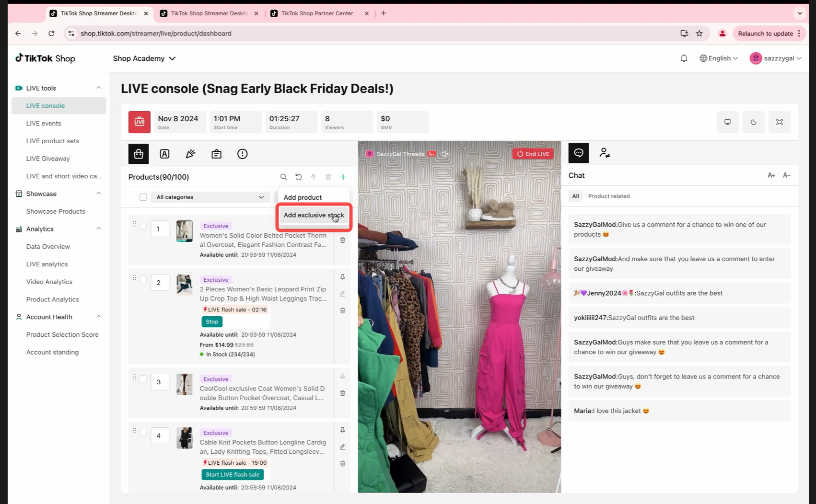The image size is (816, 504).
Task: Open the English language selector
Action: tap(719, 58)
